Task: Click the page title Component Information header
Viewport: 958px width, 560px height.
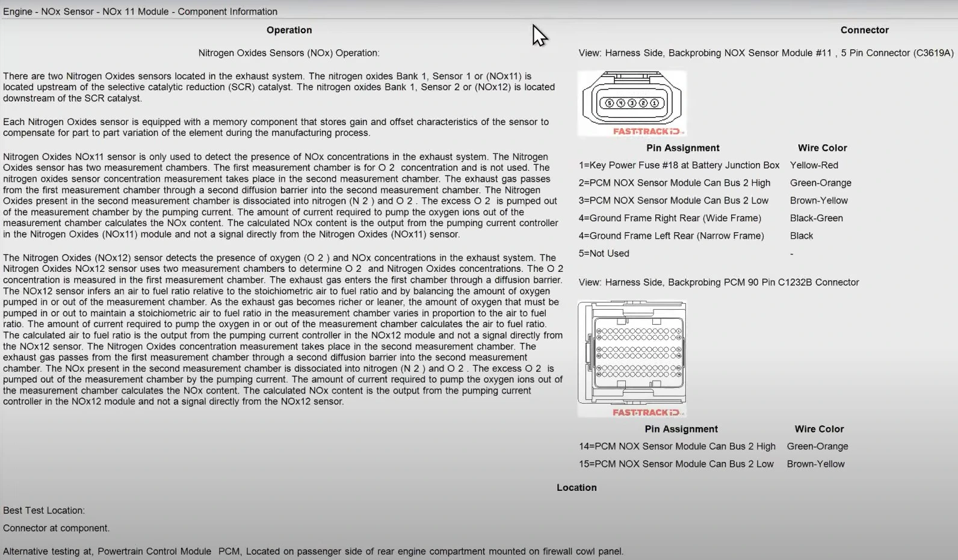Action: click(140, 11)
